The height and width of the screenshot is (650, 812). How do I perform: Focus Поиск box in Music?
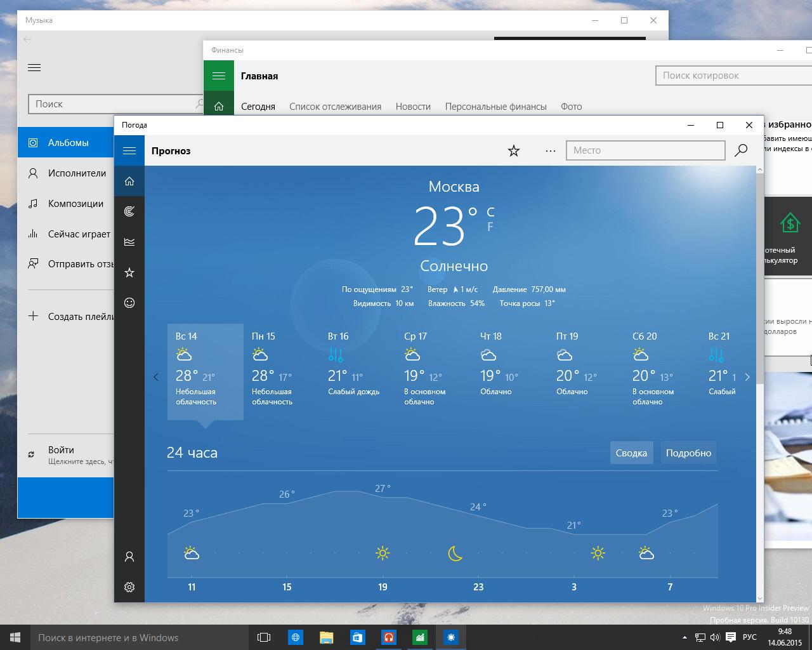[114, 104]
